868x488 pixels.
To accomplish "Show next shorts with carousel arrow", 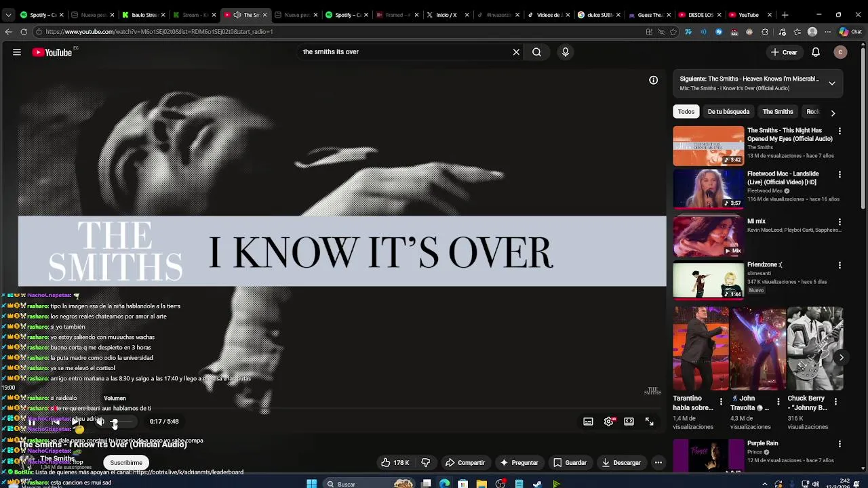I will coord(841,357).
